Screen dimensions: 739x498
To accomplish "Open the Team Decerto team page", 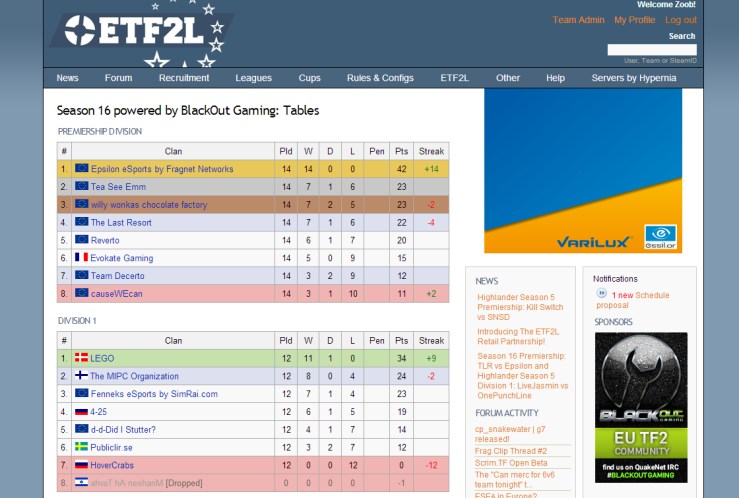I will click(x=117, y=276).
